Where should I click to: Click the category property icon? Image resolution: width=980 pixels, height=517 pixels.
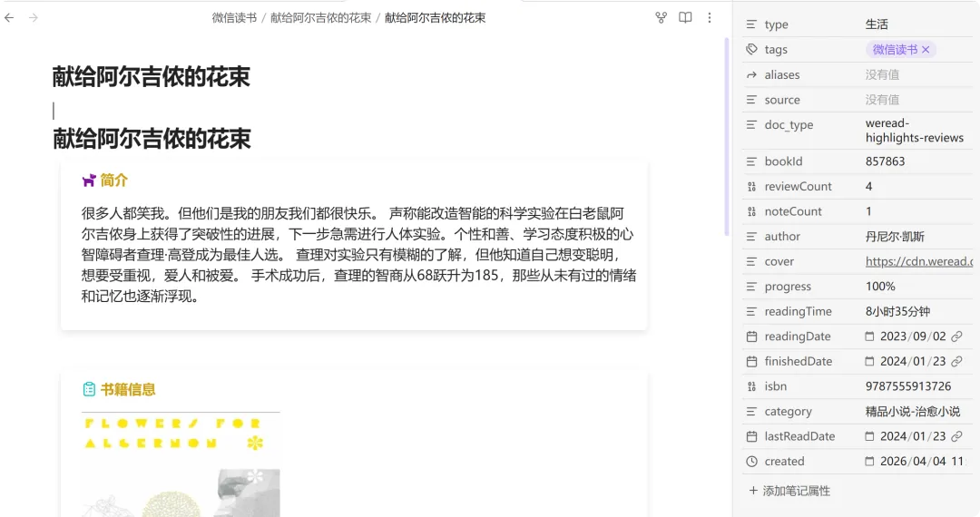[x=751, y=412]
